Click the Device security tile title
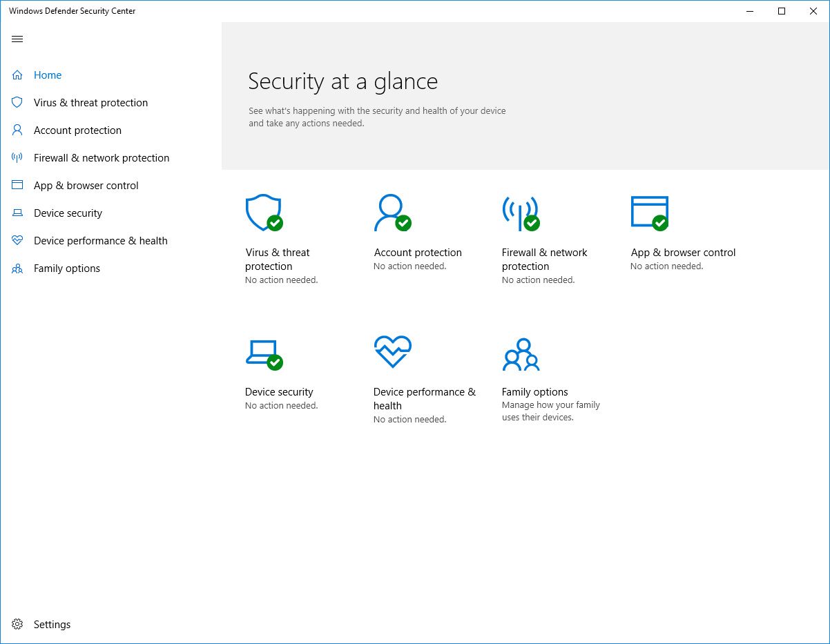Viewport: 830px width, 644px height. click(x=279, y=392)
